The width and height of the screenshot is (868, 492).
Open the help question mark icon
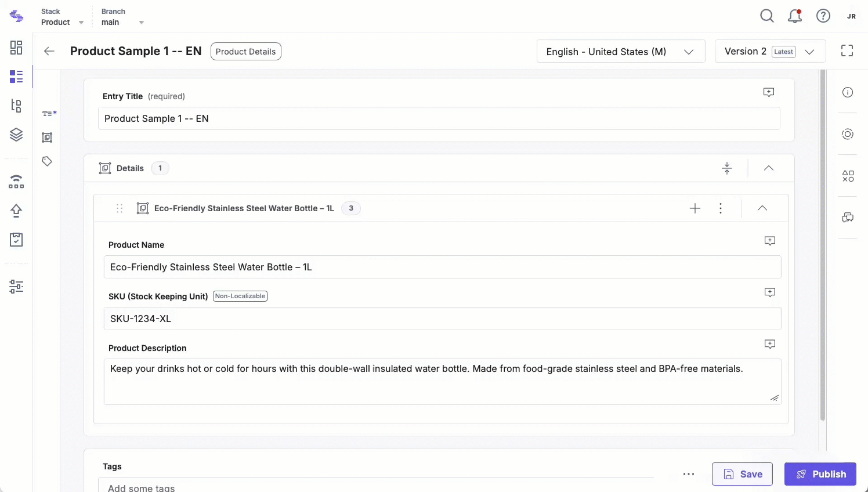click(823, 16)
